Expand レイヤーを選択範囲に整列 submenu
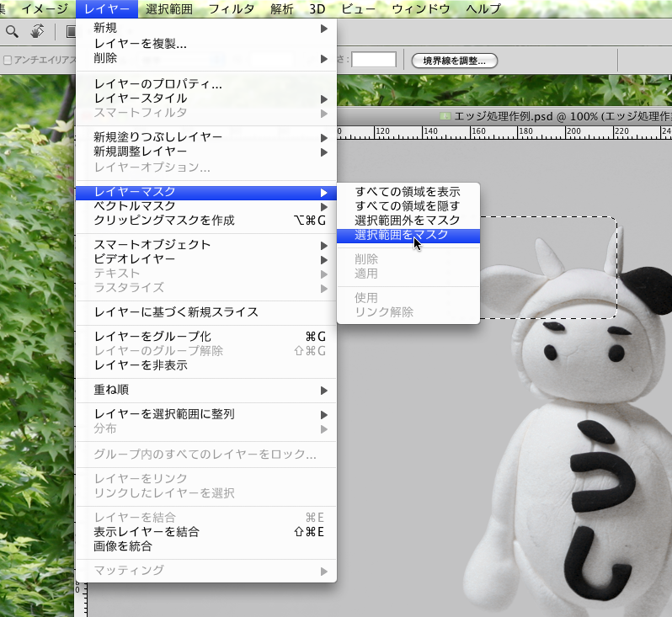 (x=206, y=414)
